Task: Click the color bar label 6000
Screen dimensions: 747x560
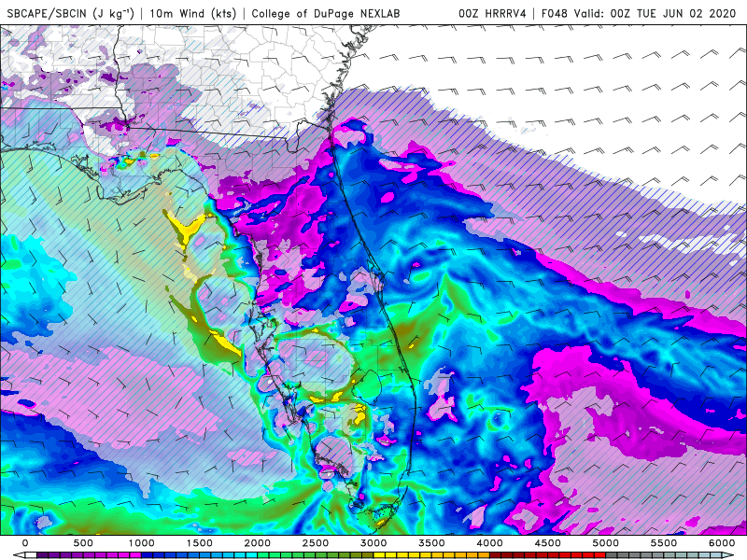Action: point(722,543)
